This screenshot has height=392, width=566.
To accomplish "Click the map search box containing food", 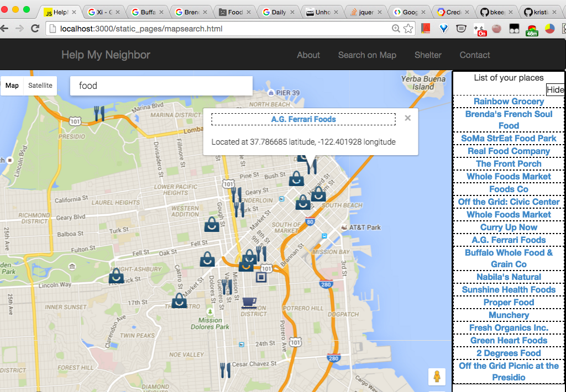I will tap(161, 86).
